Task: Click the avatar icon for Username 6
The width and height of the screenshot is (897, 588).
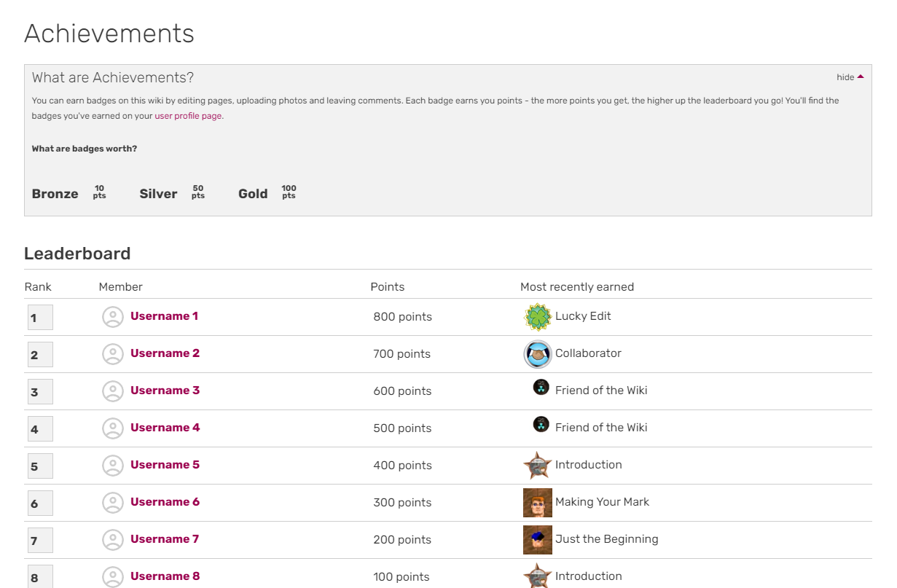Action: 113,503
